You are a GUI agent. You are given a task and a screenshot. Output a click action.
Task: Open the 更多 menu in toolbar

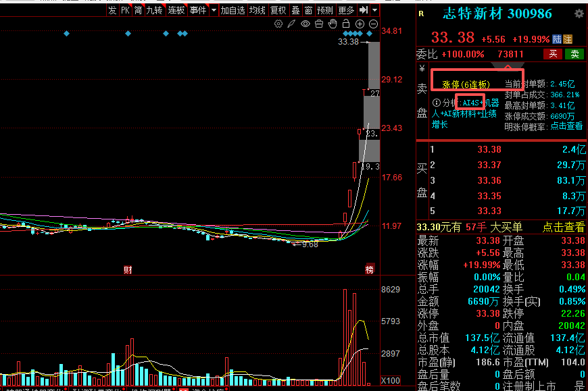(346, 10)
